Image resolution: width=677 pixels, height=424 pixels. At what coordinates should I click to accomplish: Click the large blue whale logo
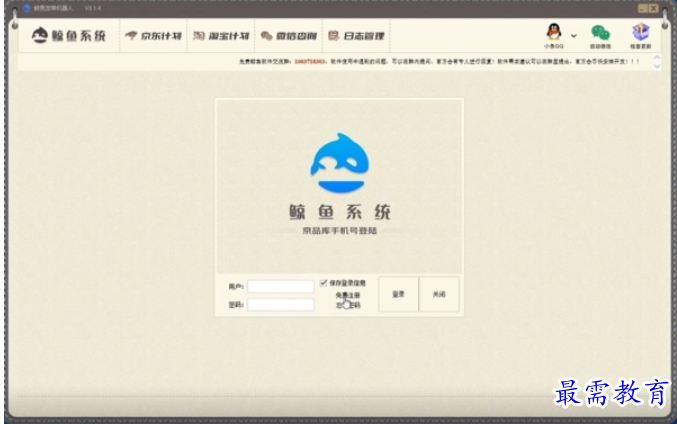(339, 163)
